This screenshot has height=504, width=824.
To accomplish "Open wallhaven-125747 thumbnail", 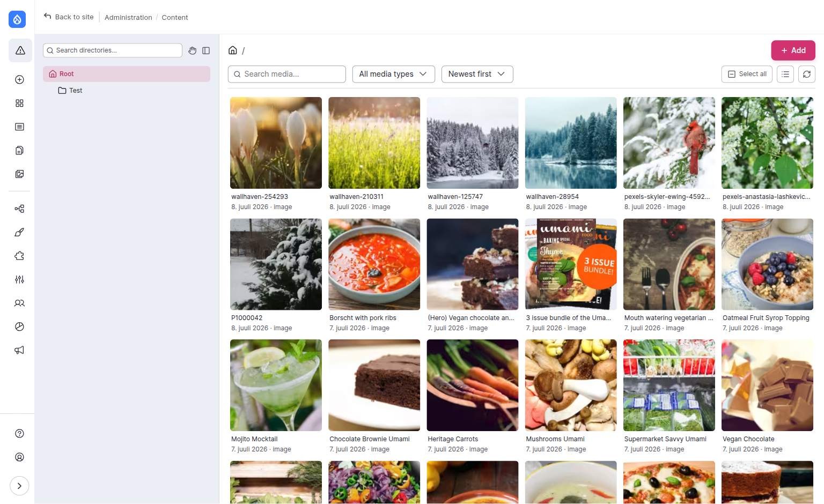I will 473,143.
